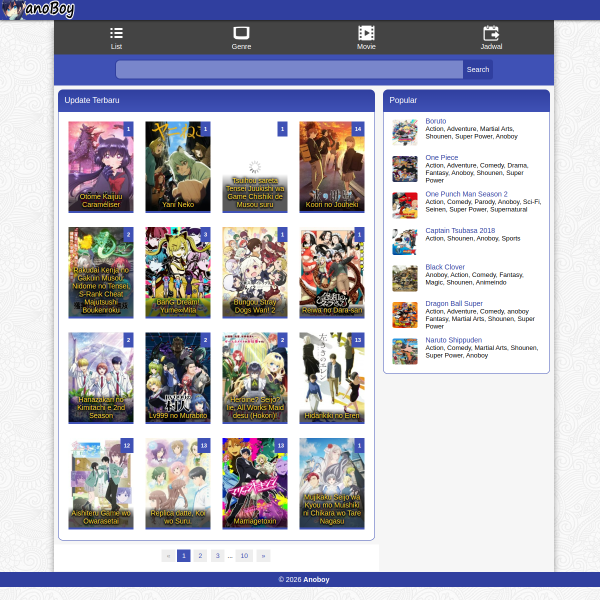This screenshot has height=600, width=600.
Task: Open Otome Kaijuu Caramelise thumbnail
Action: pyautogui.click(x=101, y=167)
